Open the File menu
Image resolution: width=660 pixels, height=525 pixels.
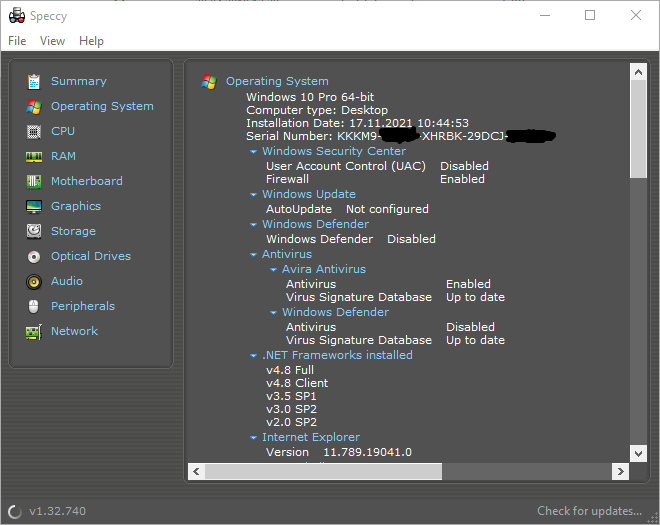pyautogui.click(x=17, y=41)
